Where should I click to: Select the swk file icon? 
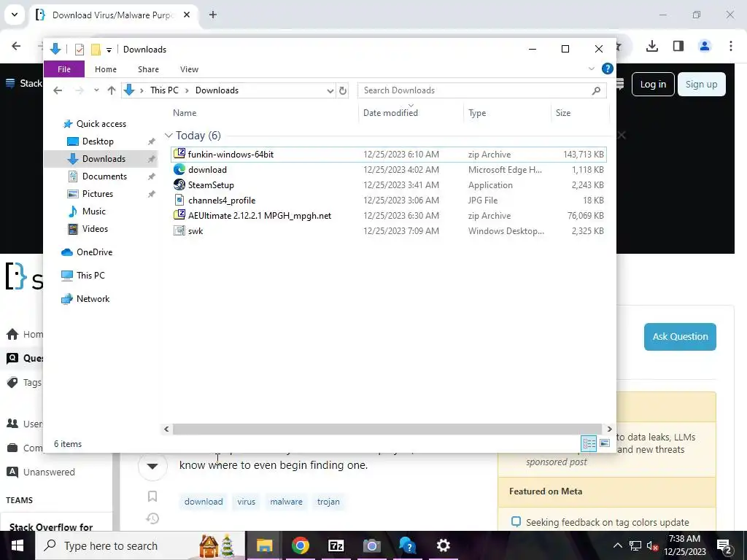point(179,230)
